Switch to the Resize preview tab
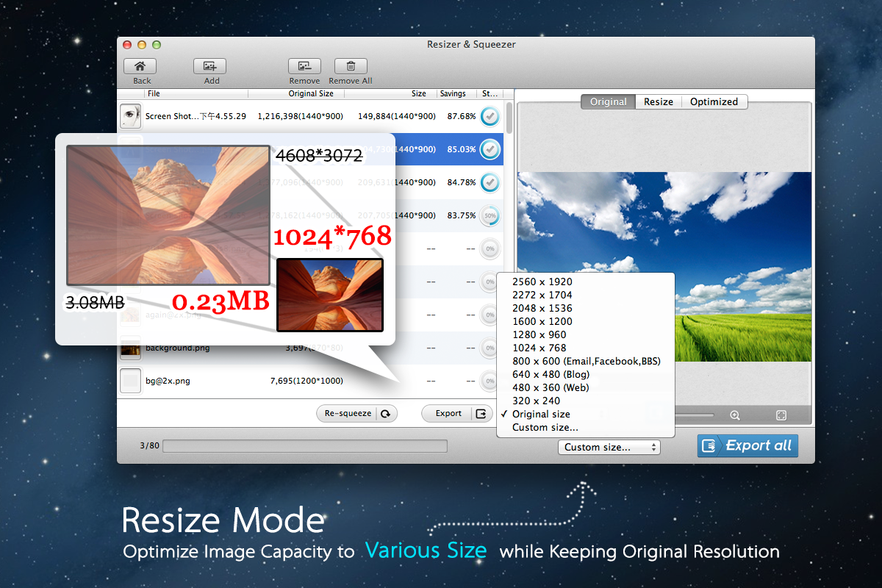 pyautogui.click(x=659, y=102)
